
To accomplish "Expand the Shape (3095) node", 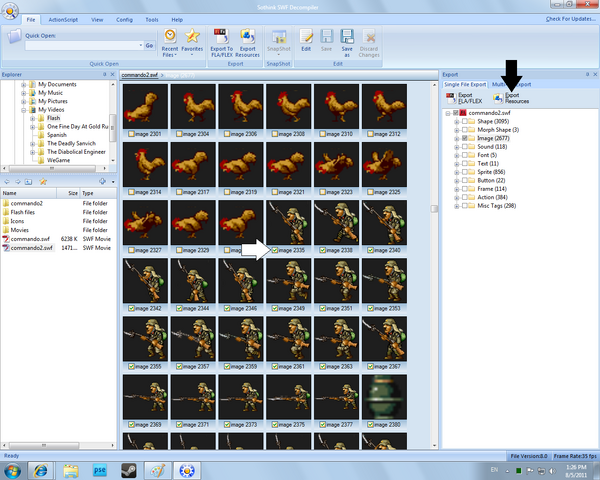I will click(x=457, y=122).
